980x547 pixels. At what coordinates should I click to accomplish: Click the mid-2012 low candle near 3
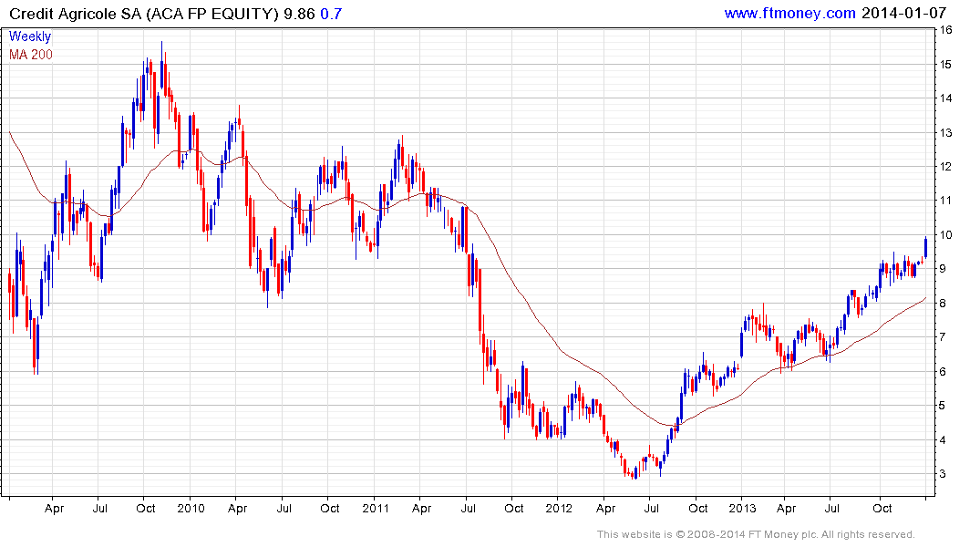pos(635,472)
